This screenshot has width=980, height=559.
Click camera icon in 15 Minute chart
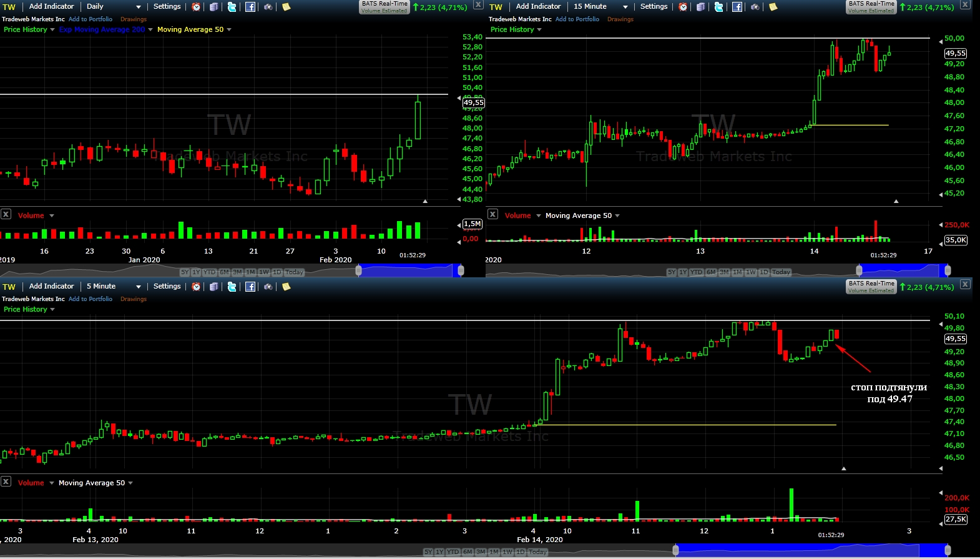[755, 7]
